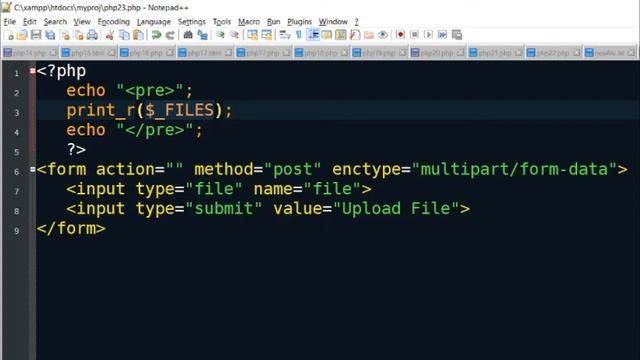Click the Paste clipboard icon
This screenshot has height=360, width=640.
point(138,35)
